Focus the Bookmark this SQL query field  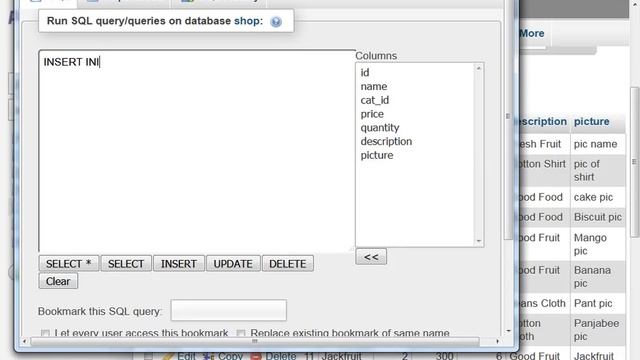pos(229,311)
